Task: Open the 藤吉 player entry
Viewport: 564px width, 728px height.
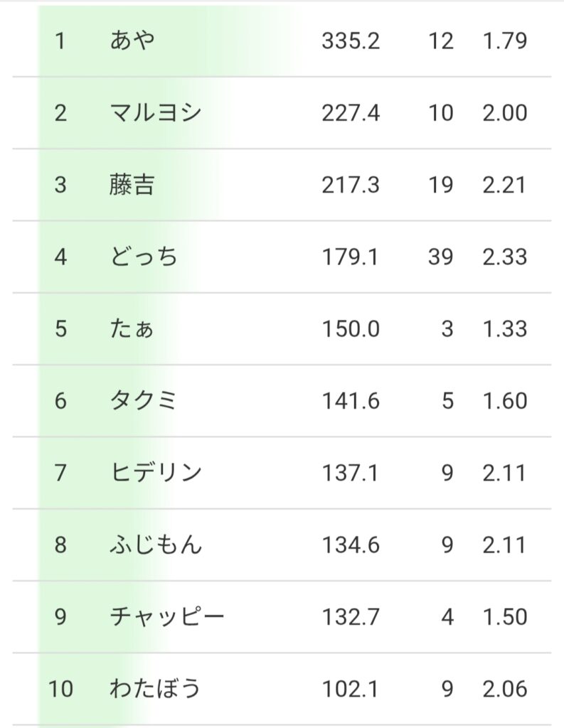Action: click(x=132, y=185)
